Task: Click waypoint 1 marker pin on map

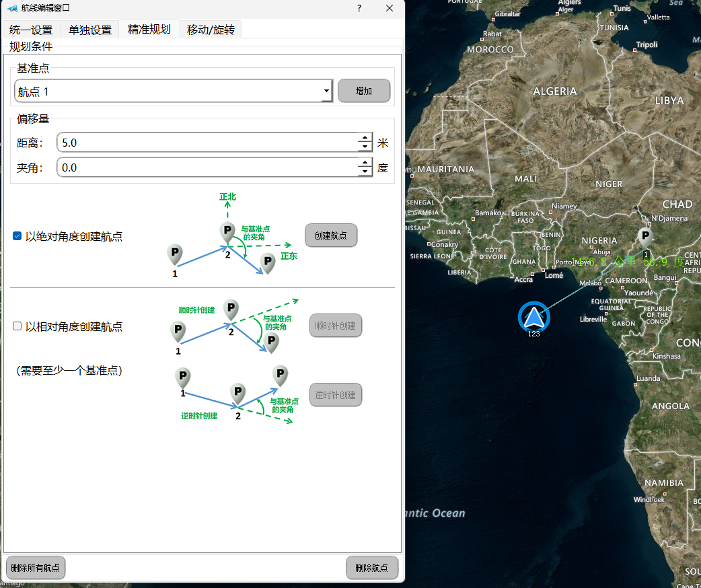Action: [x=645, y=236]
